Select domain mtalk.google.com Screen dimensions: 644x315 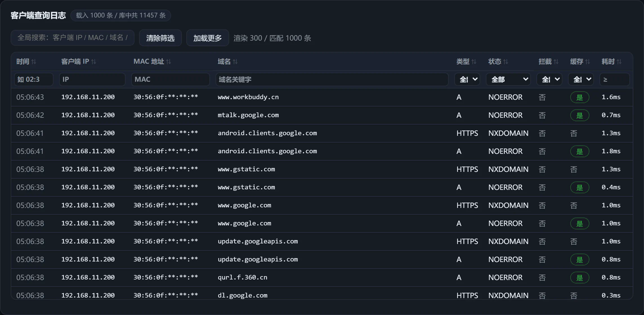(x=248, y=115)
